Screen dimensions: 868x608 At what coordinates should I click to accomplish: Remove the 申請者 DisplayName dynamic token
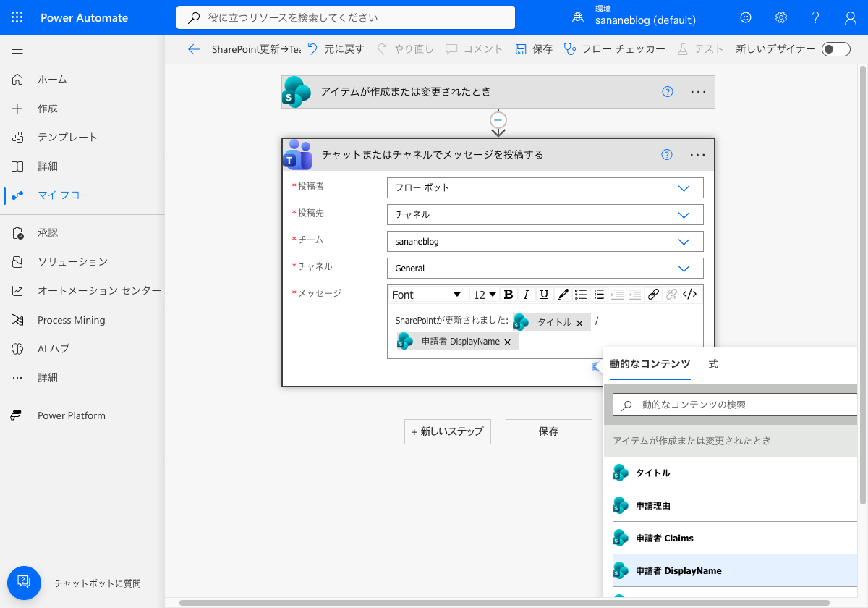(x=507, y=342)
